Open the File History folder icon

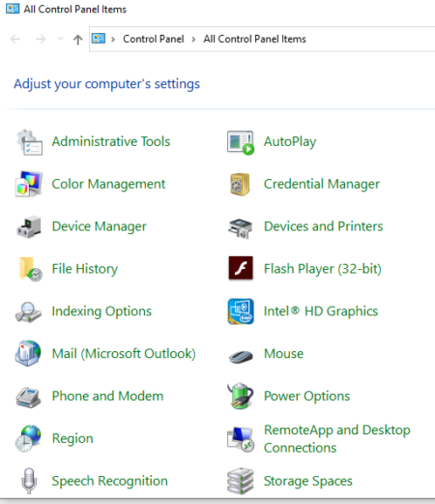pos(30,269)
